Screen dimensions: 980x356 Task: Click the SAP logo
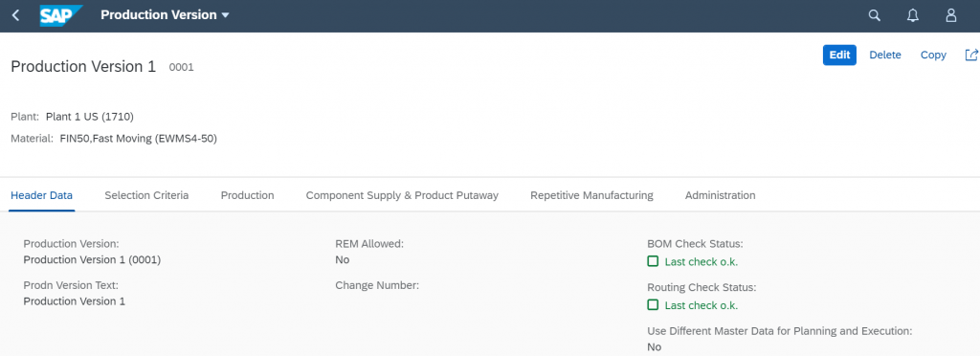(x=60, y=15)
